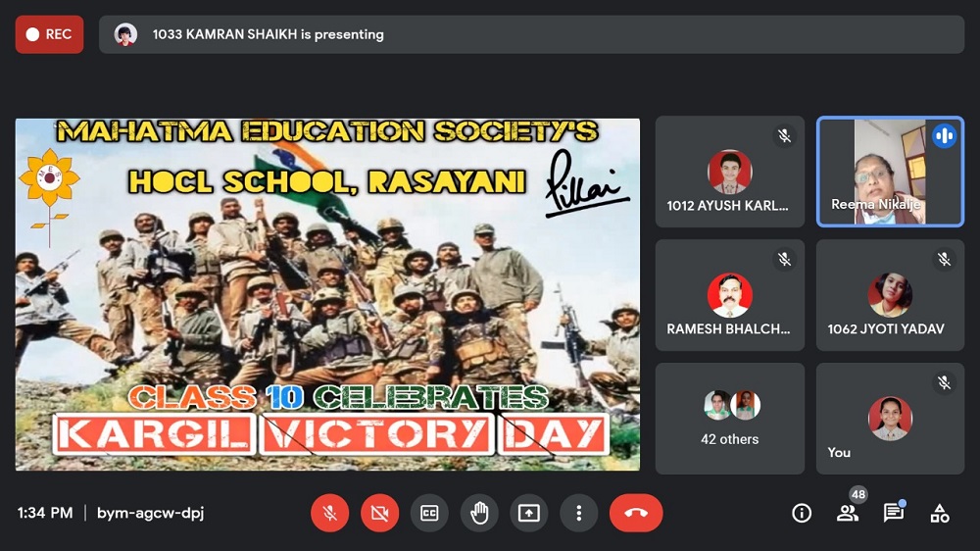Open the Activities panel
The image size is (980, 551).
point(940,513)
